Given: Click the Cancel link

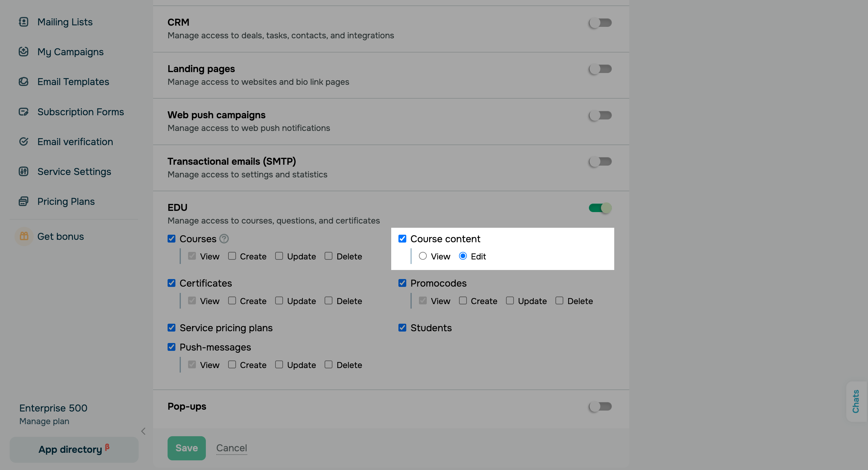Looking at the screenshot, I should click(231, 448).
